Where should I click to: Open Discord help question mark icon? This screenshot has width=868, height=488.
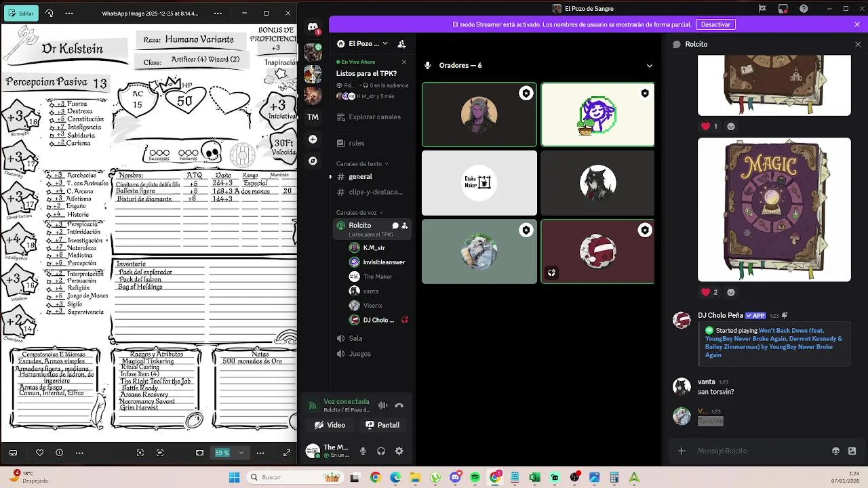pos(804,9)
